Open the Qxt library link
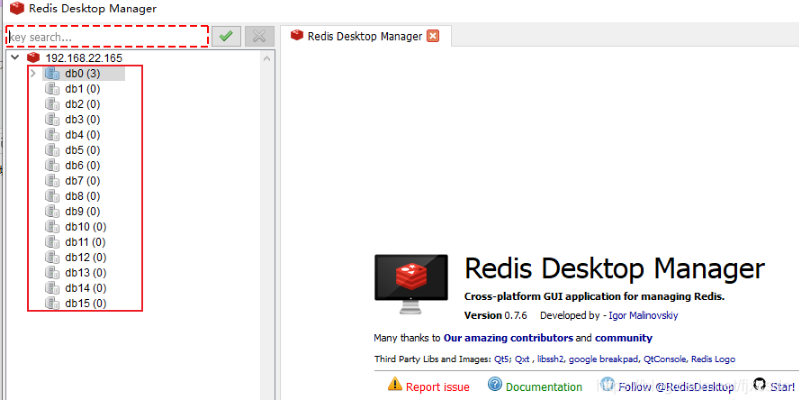The image size is (799, 404). [522, 359]
